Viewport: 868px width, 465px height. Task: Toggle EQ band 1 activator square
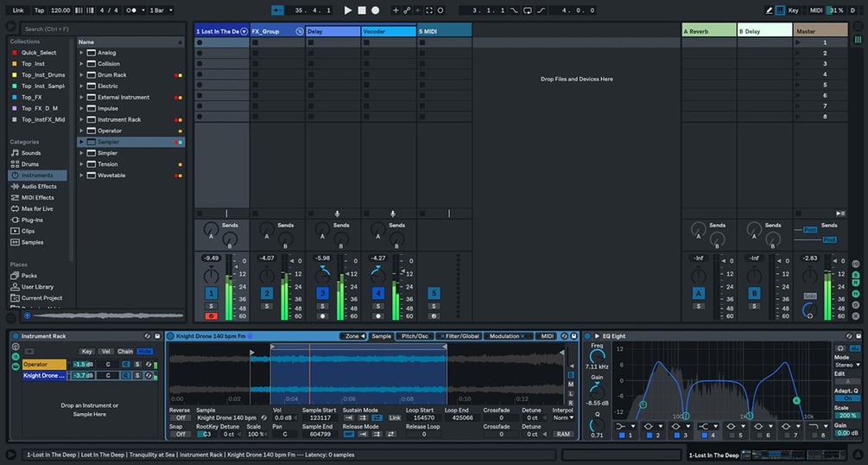621,436
